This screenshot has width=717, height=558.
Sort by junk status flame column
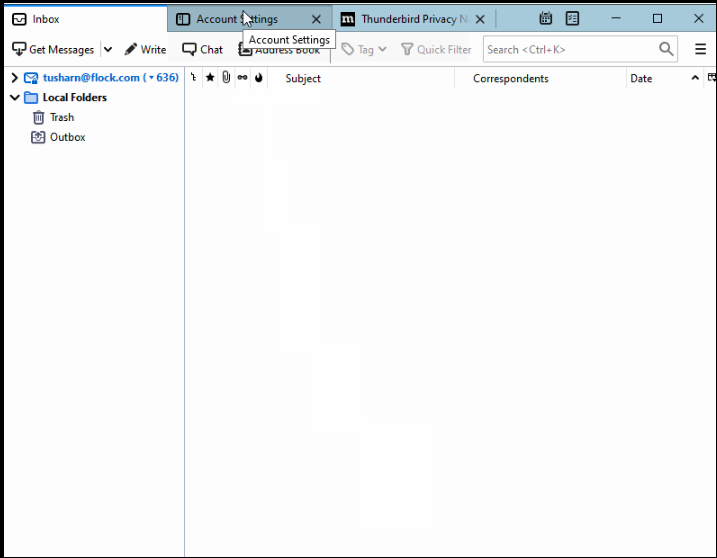point(259,78)
